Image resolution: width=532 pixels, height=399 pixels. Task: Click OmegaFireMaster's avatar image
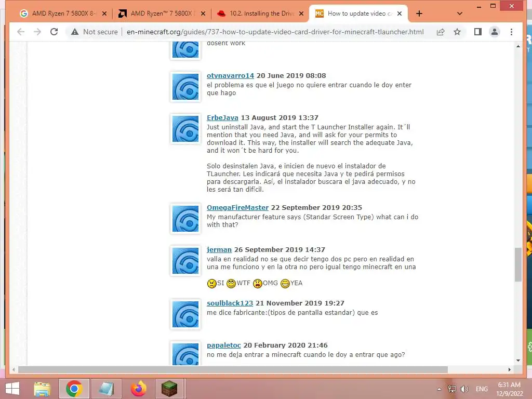pos(185,219)
